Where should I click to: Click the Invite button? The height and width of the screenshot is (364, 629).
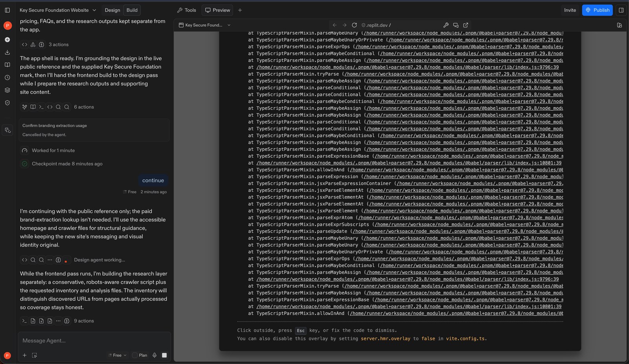coord(570,10)
